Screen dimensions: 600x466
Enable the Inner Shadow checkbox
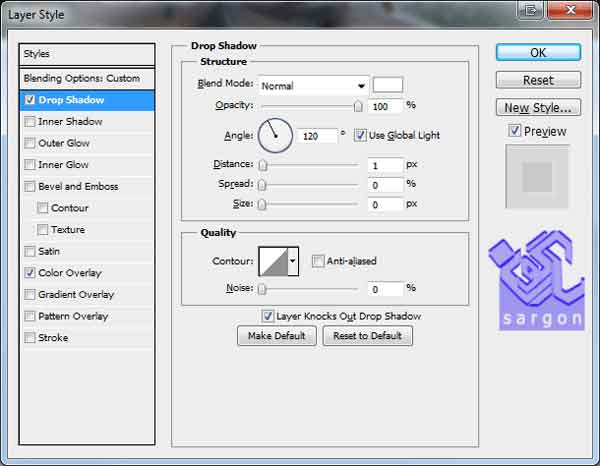(30, 122)
